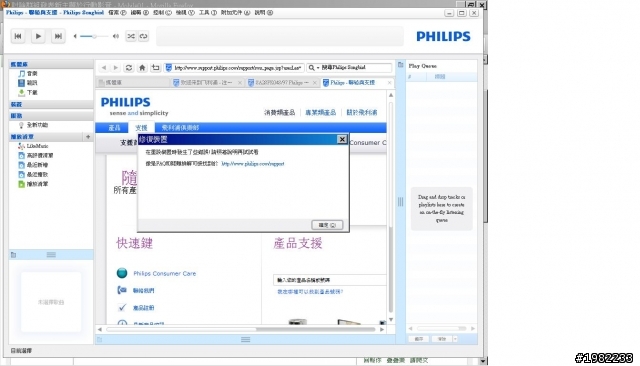Click the loud speaker volume icon
640x366 pixels.
pos(116,36)
